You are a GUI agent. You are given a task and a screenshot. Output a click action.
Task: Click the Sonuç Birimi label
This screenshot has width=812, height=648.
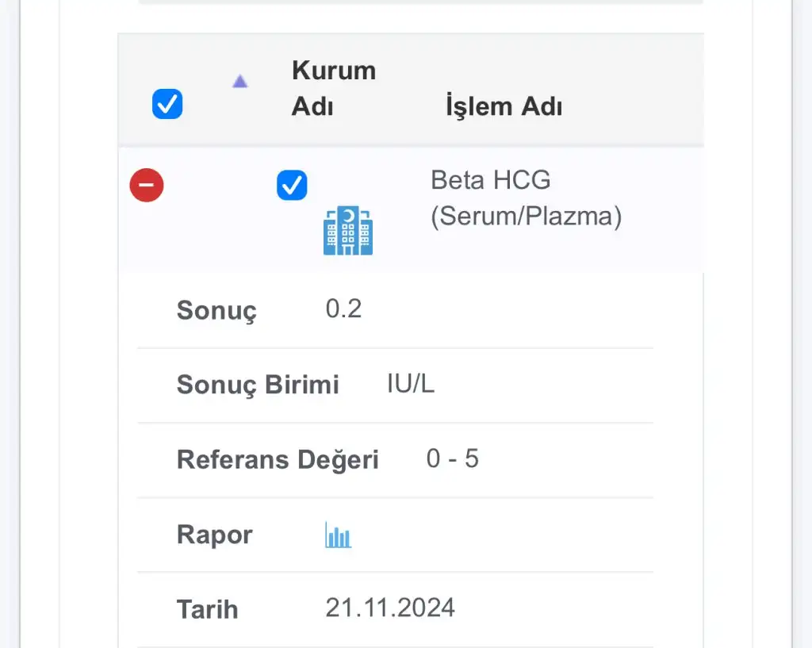click(x=258, y=385)
